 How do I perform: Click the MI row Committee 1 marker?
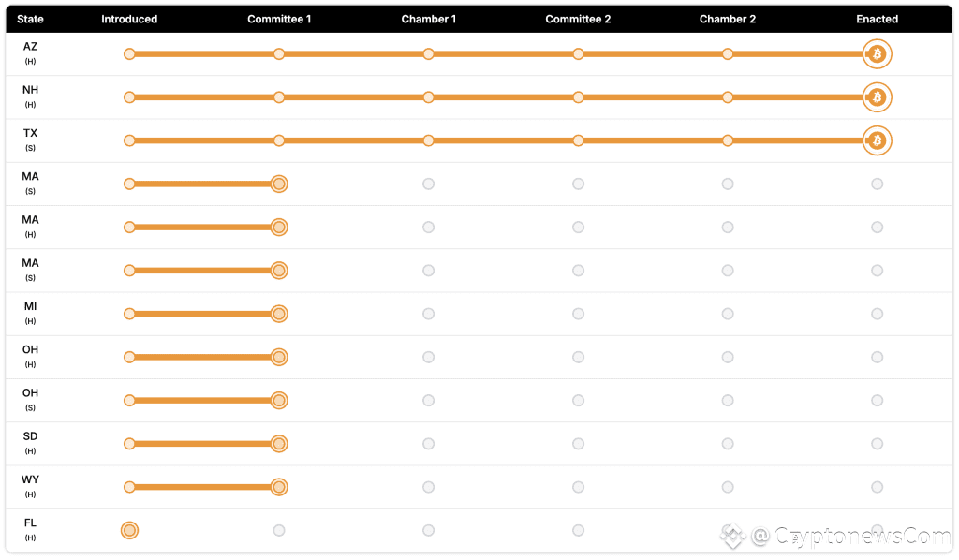[278, 314]
